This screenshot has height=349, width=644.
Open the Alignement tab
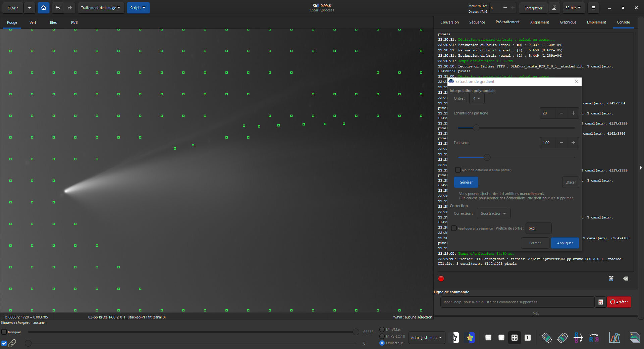pos(539,22)
